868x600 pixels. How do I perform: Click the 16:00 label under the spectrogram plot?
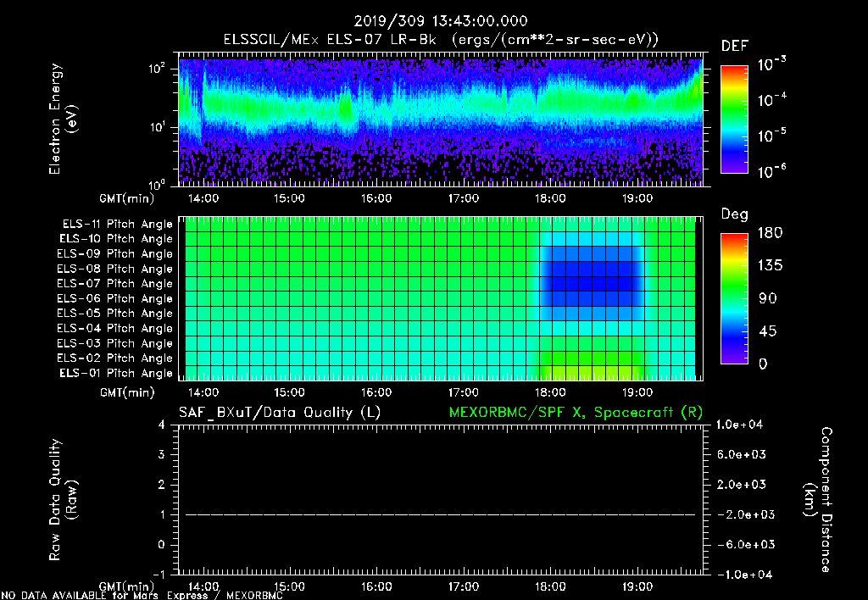click(376, 198)
